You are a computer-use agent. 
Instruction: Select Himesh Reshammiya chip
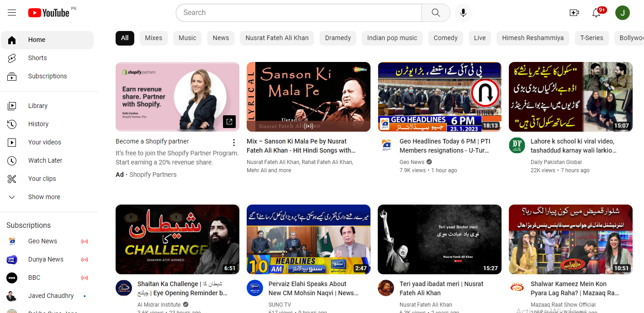click(x=533, y=38)
